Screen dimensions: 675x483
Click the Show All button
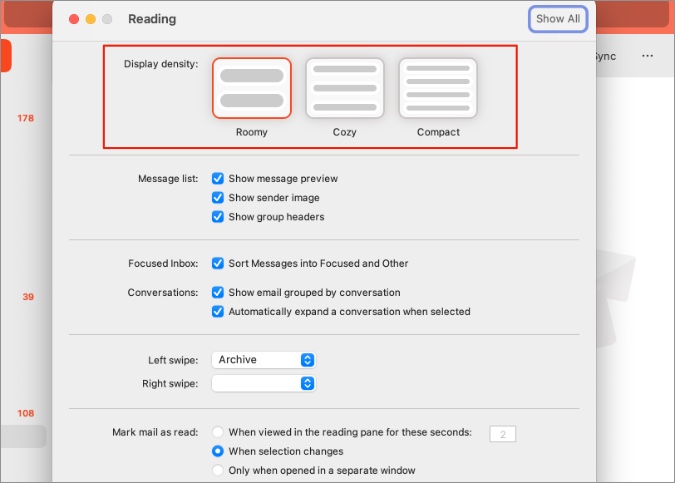point(558,19)
